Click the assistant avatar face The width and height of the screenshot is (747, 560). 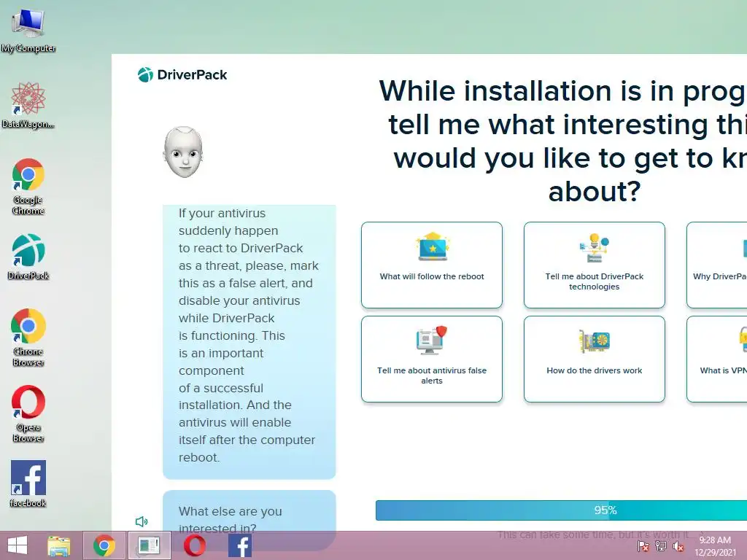tap(183, 152)
